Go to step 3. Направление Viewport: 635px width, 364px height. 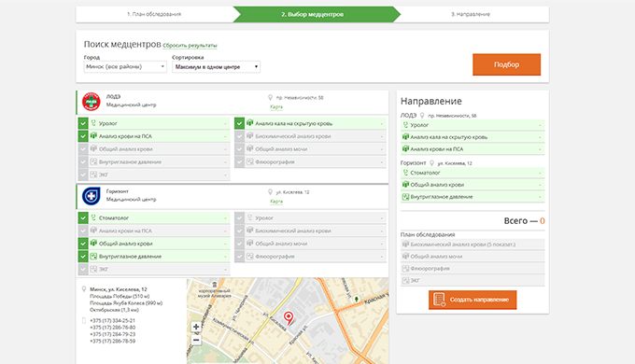(471, 14)
